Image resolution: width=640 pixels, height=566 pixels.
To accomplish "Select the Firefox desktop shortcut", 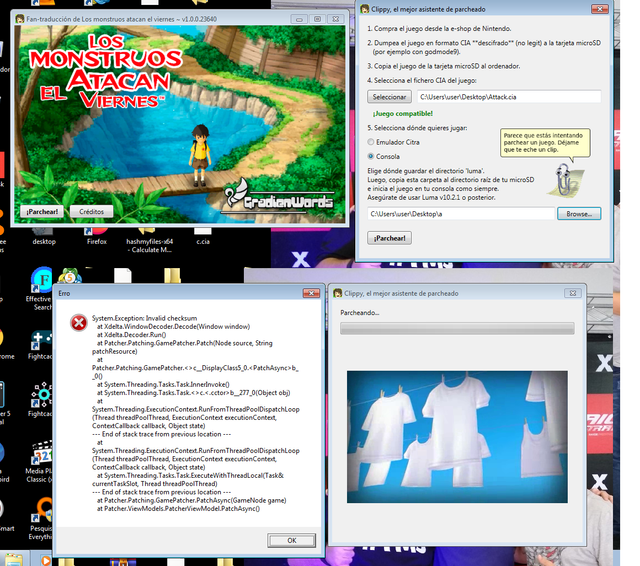I will 97,237.
